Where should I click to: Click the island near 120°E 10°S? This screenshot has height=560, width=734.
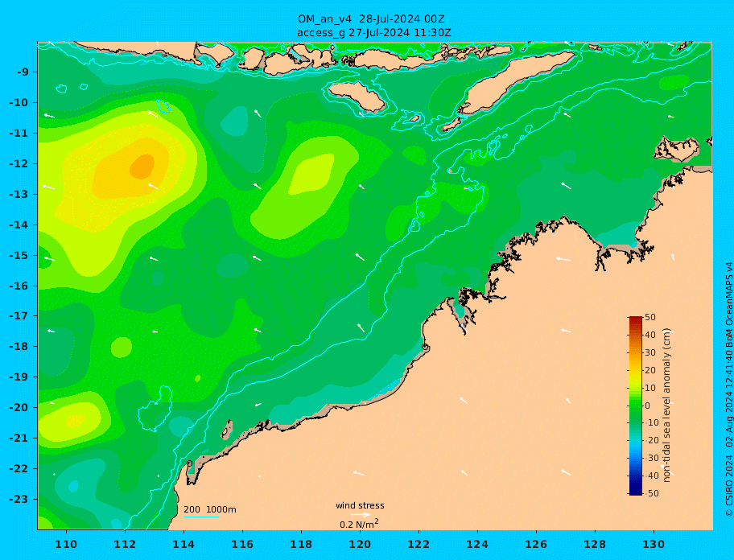coord(357,97)
